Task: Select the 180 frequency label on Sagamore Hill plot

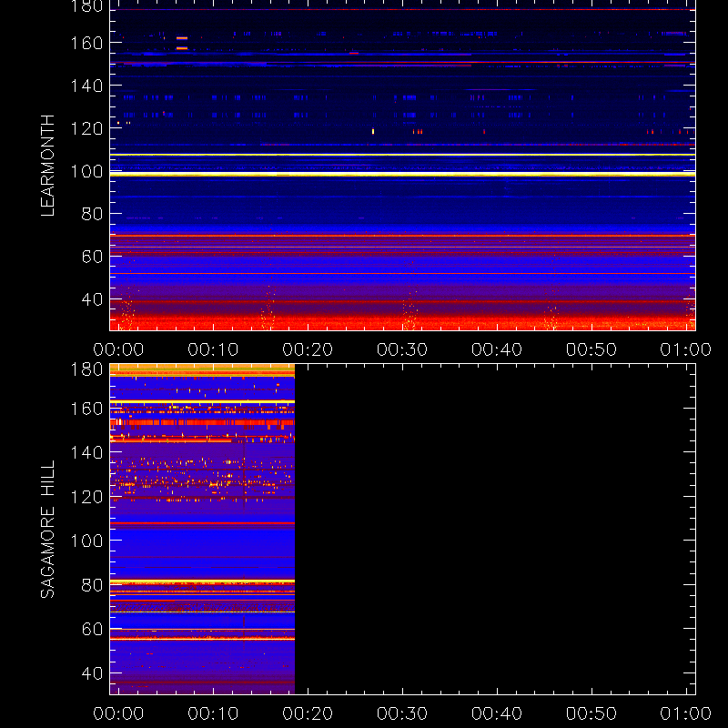Action: pyautogui.click(x=86, y=369)
